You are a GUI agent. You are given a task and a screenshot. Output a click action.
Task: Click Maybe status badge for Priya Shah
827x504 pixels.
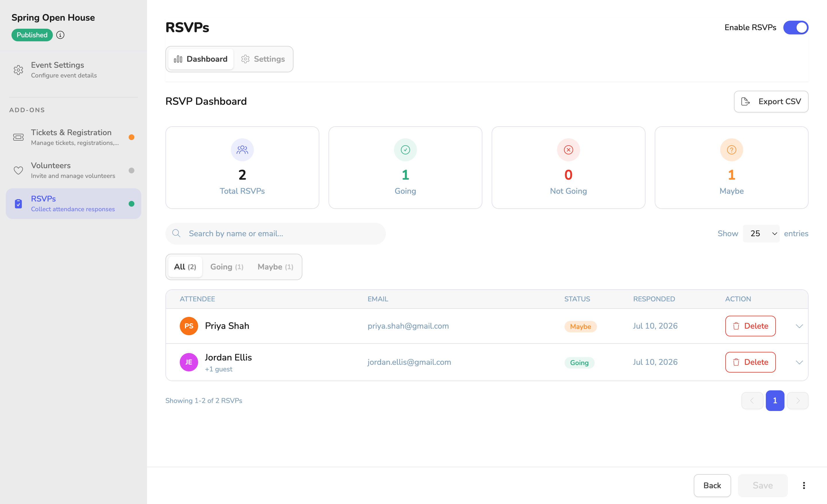coord(581,327)
